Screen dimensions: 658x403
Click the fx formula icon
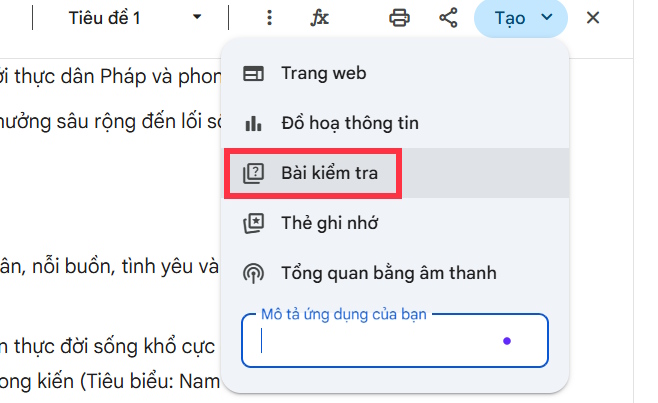click(x=320, y=18)
